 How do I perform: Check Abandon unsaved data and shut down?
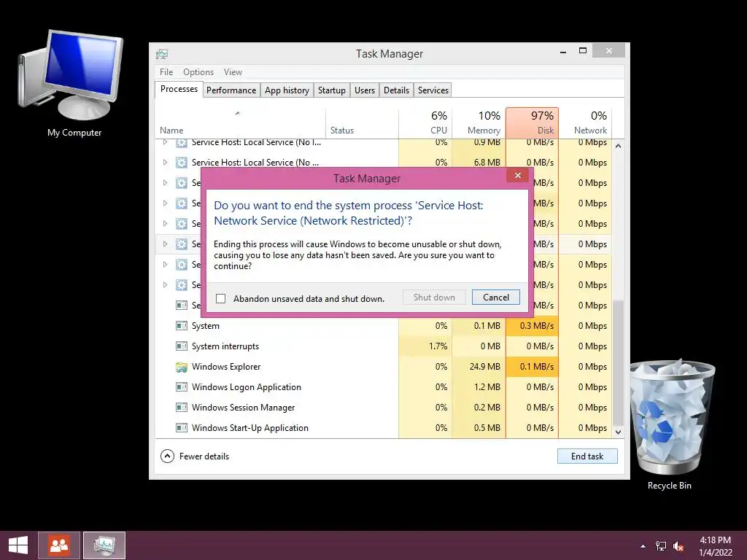coord(220,298)
